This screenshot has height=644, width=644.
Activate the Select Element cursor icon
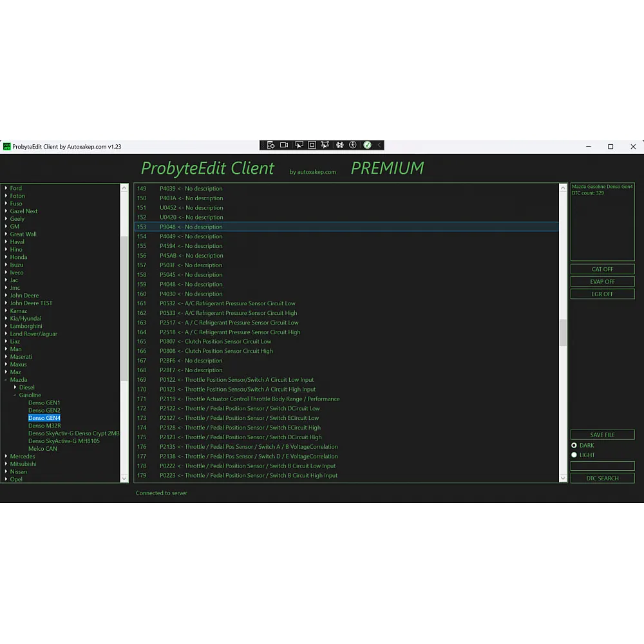(299, 146)
